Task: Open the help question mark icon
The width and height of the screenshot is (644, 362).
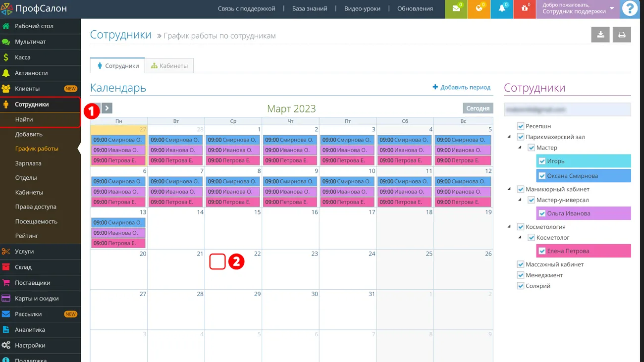Action: [x=630, y=9]
